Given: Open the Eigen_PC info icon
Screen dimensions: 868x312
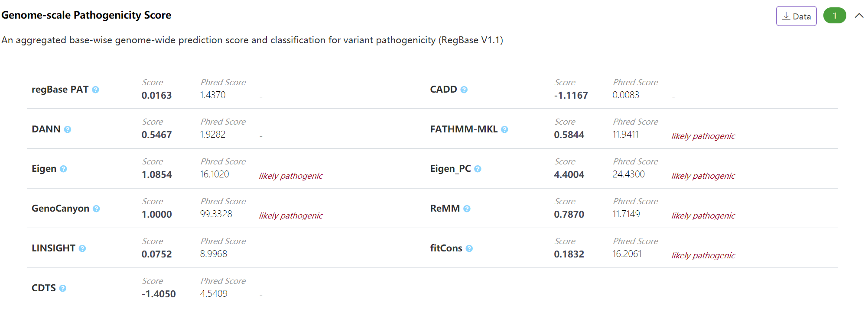Looking at the screenshot, I should click(478, 169).
